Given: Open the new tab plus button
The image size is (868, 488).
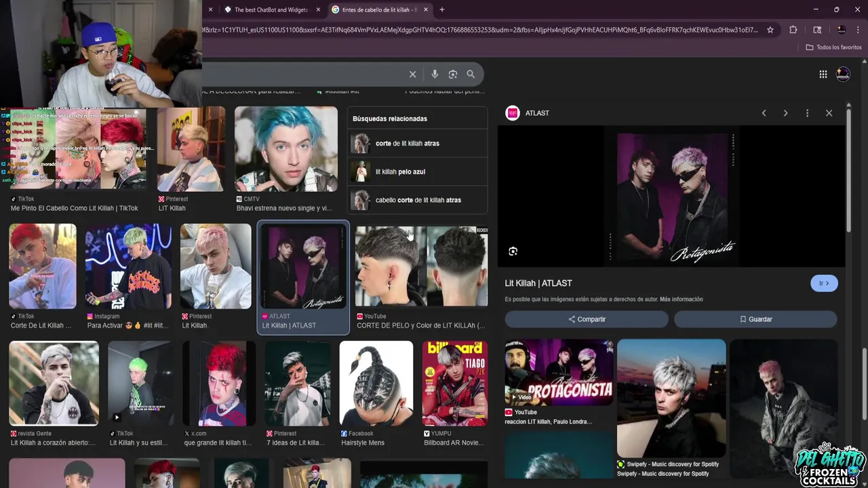Looking at the screenshot, I should pos(442,9).
